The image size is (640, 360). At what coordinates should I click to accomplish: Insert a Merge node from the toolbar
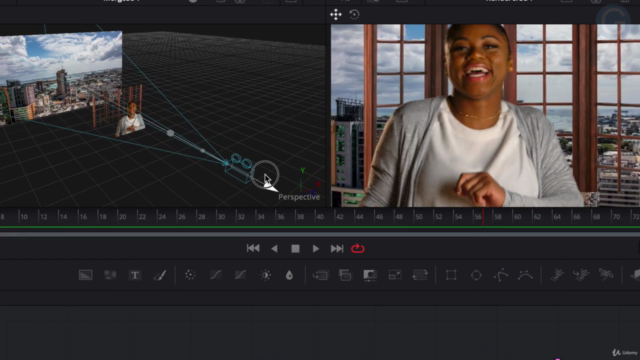pos(320,275)
